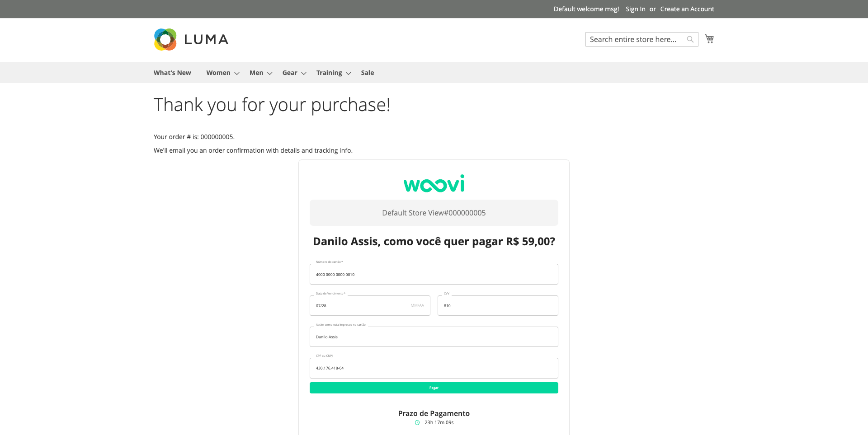Click the CVV input field

(x=498, y=306)
